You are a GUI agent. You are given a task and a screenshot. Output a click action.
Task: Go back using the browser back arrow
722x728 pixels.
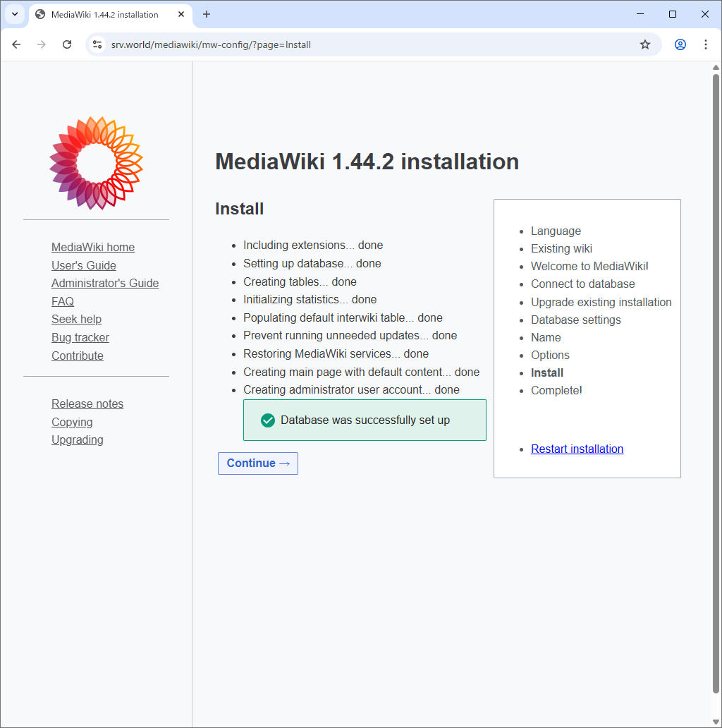pos(16,44)
